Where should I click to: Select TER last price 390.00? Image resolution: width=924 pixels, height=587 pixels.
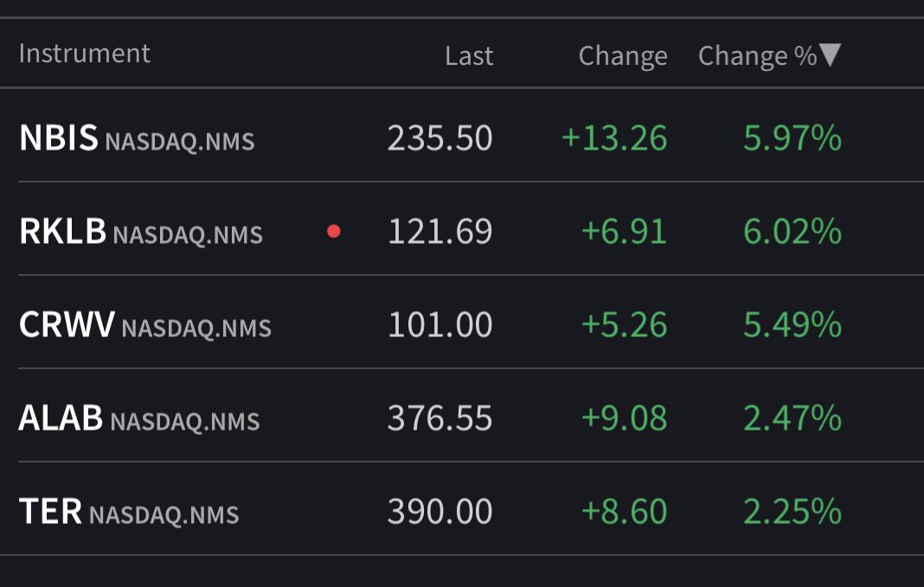click(x=440, y=512)
